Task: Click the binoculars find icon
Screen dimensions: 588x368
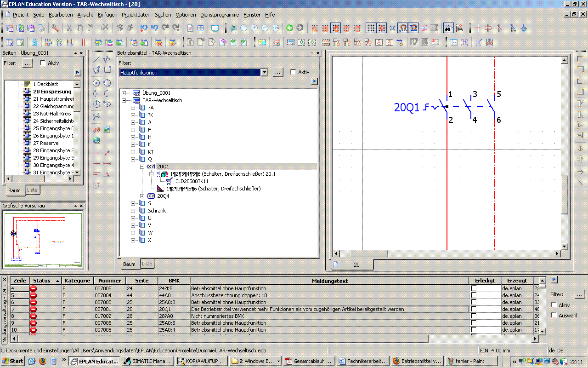Action: [449, 28]
